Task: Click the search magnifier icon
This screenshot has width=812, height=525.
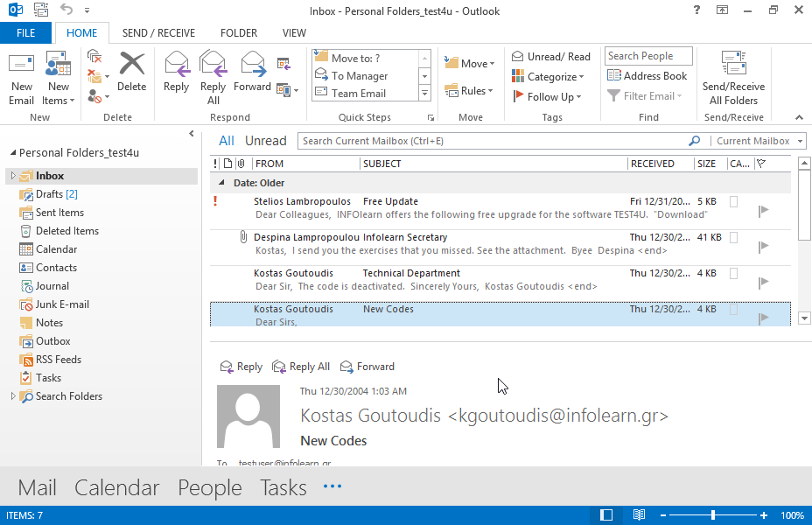Action: 695,141
